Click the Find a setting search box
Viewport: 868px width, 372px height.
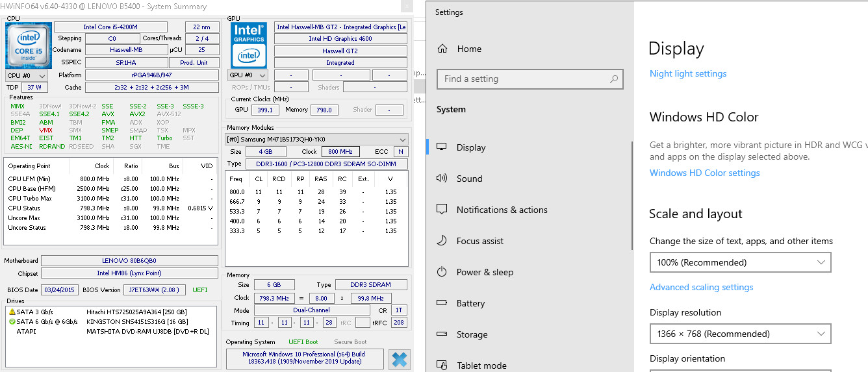(x=530, y=79)
